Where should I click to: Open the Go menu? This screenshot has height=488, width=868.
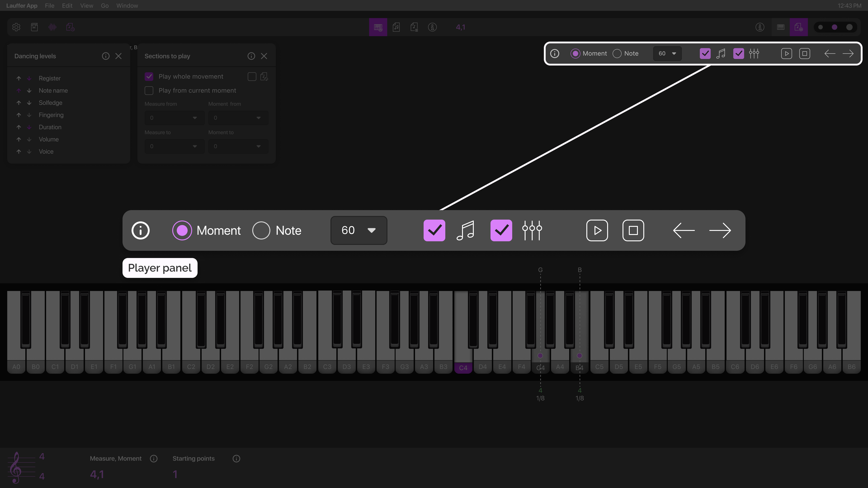(105, 6)
